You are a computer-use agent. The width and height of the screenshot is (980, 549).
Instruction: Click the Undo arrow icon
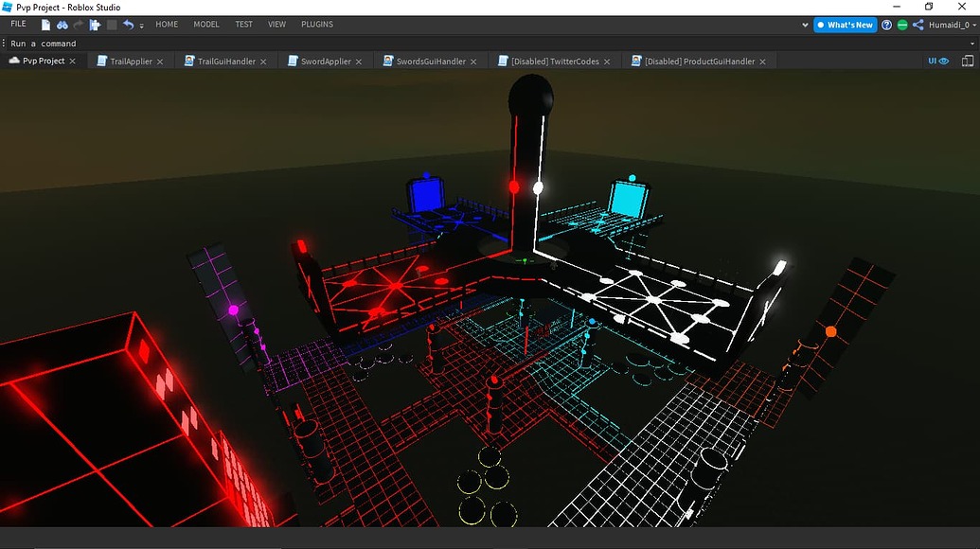click(130, 25)
